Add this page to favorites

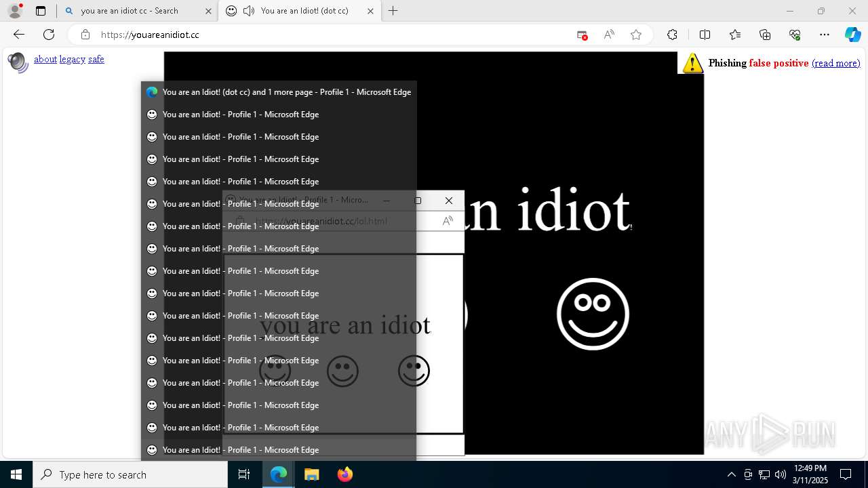636,35
